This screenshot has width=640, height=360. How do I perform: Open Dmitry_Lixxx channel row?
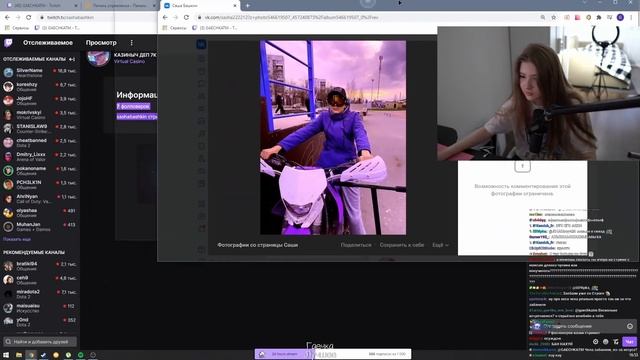[40, 157]
